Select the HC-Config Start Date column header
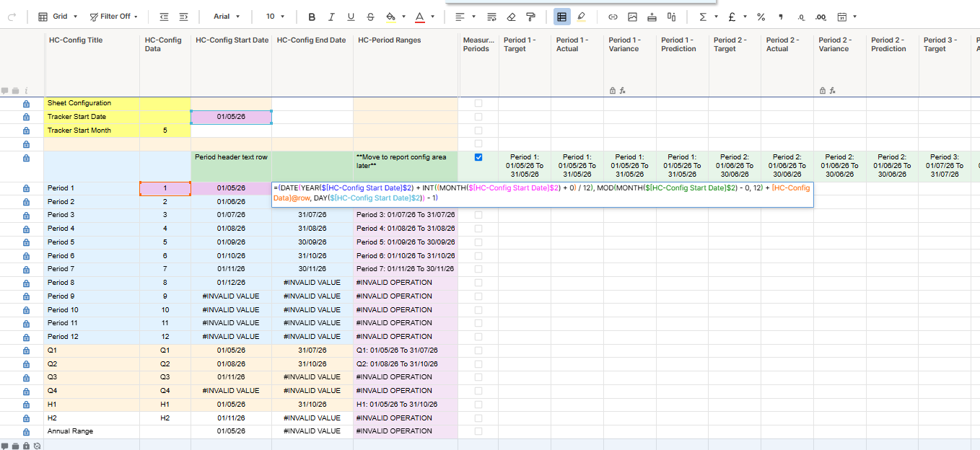 232,63
